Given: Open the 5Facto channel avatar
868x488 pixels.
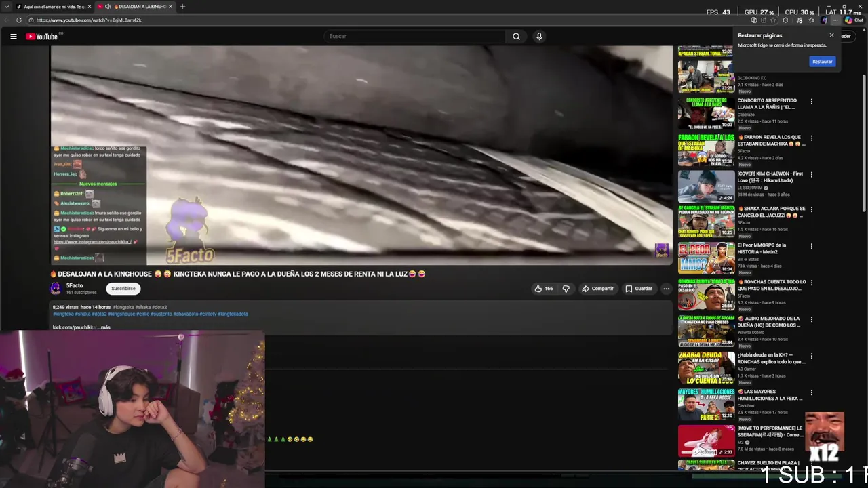Looking at the screenshot, I should (56, 289).
